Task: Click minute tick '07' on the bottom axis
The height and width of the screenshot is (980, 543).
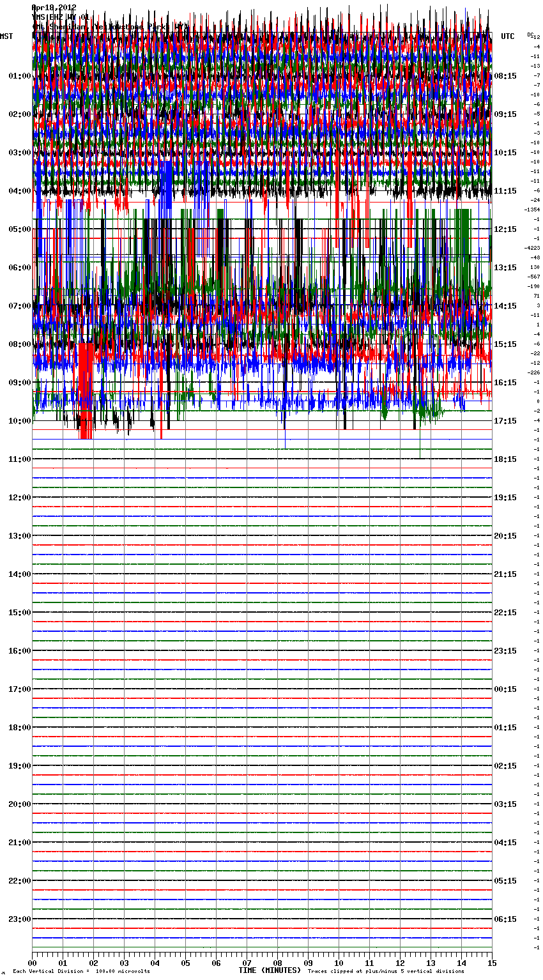Action: [247, 963]
